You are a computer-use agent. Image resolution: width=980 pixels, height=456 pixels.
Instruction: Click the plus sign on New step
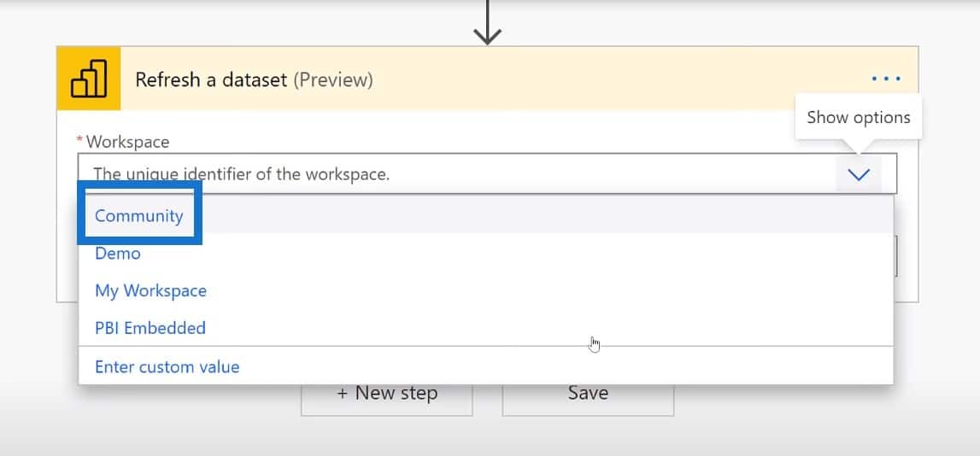coord(342,394)
